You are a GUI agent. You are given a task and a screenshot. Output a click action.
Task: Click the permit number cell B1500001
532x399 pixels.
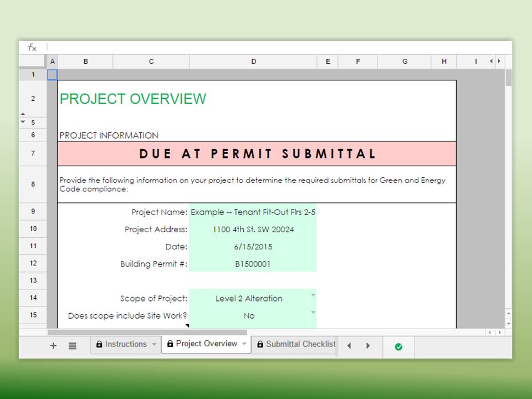pos(253,264)
